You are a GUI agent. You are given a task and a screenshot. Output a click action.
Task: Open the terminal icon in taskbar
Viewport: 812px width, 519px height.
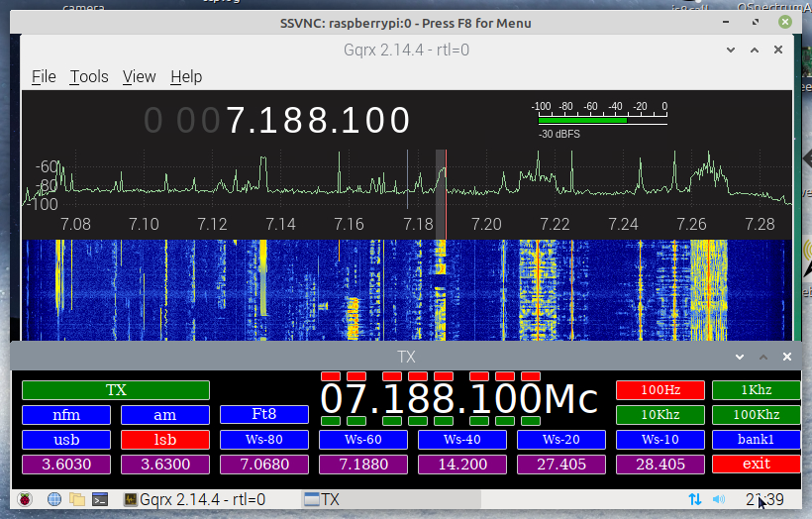(x=100, y=499)
